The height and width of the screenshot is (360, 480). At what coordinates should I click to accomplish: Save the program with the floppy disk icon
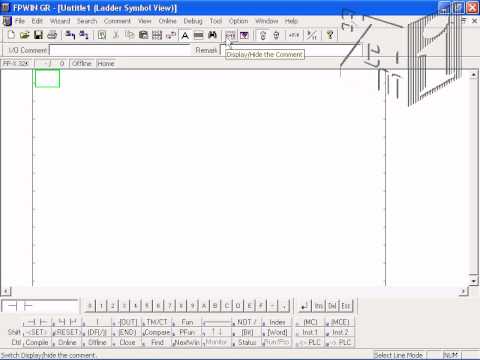click(x=38, y=35)
